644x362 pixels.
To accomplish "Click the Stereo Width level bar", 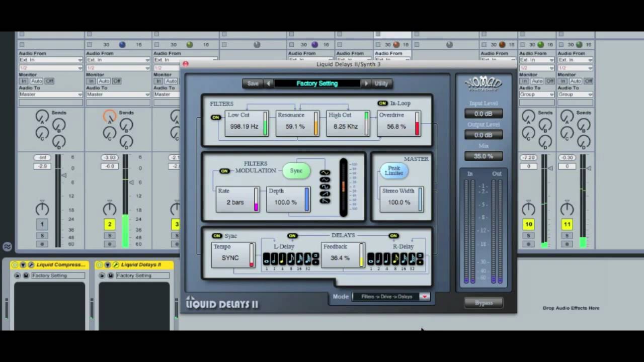I will (x=420, y=199).
